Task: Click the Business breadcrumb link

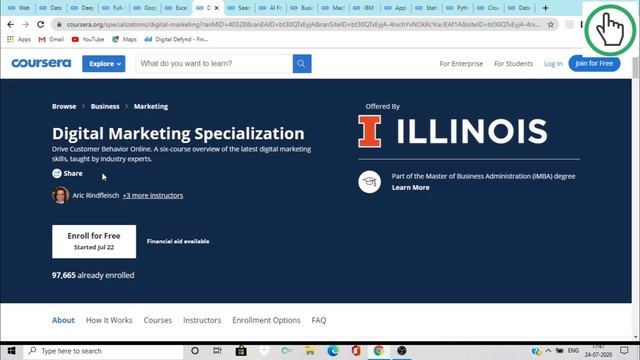Action: point(105,106)
